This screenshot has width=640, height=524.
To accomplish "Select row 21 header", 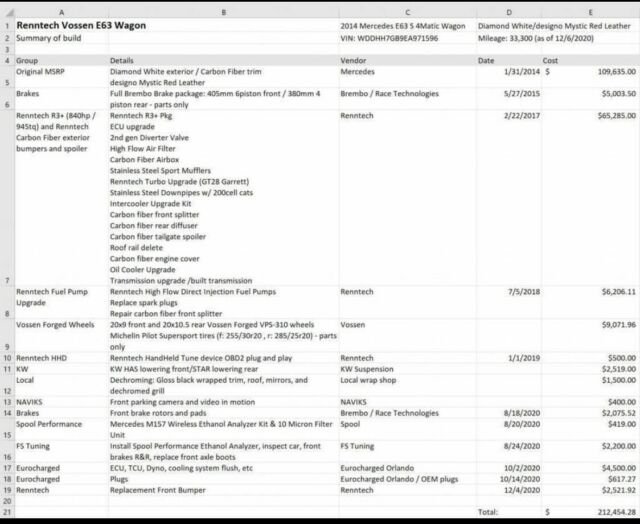I will [x=7, y=512].
